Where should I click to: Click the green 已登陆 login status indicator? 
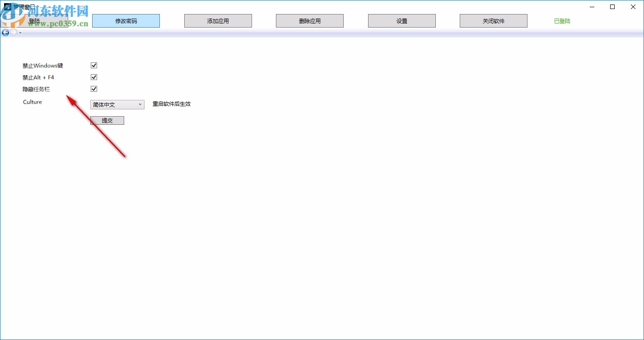(x=561, y=20)
